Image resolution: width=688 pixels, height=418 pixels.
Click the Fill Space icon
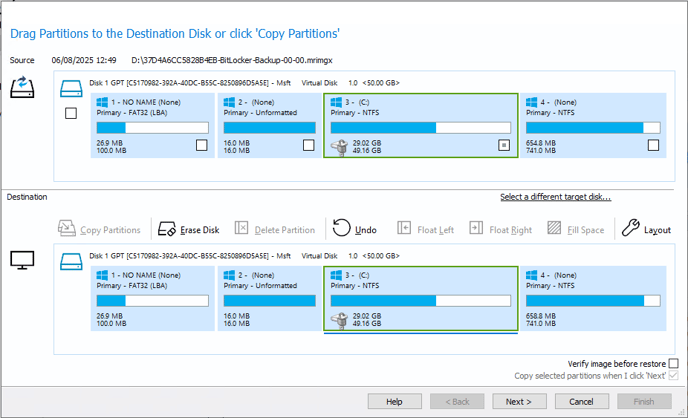tap(554, 228)
